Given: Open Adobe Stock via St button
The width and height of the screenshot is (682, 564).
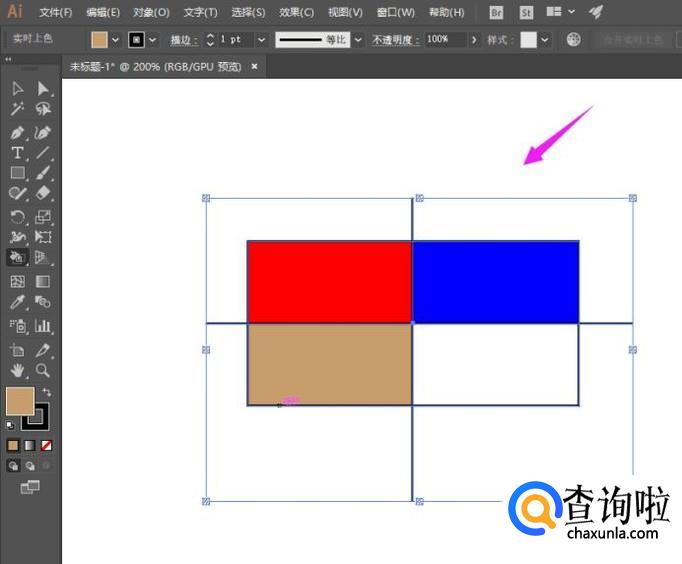Looking at the screenshot, I should point(526,12).
